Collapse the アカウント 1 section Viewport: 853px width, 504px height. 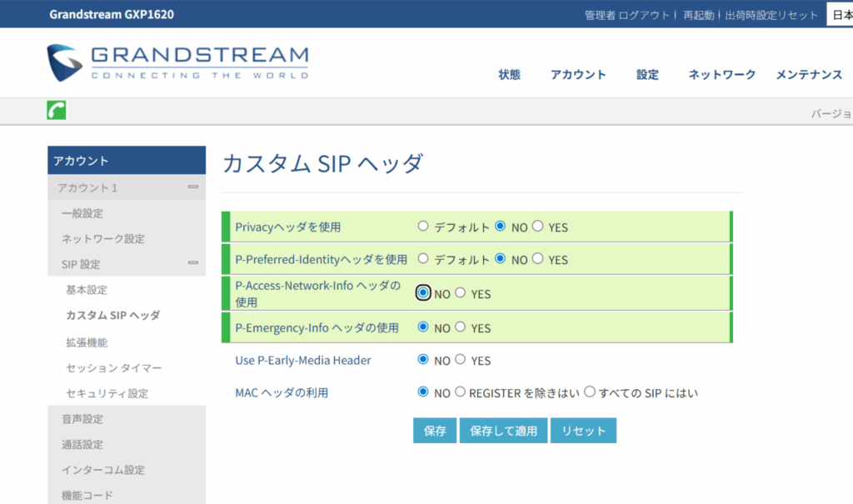coord(192,187)
